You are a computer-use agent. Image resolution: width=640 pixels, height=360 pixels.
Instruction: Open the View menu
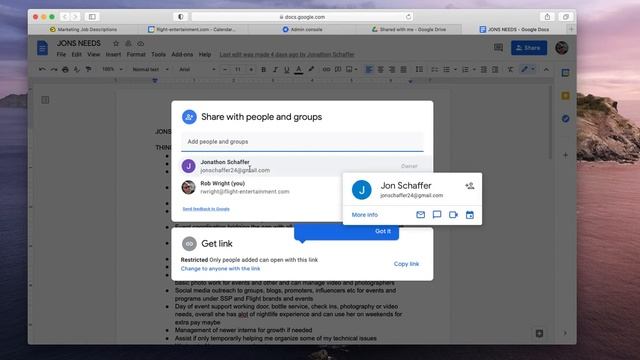93,54
